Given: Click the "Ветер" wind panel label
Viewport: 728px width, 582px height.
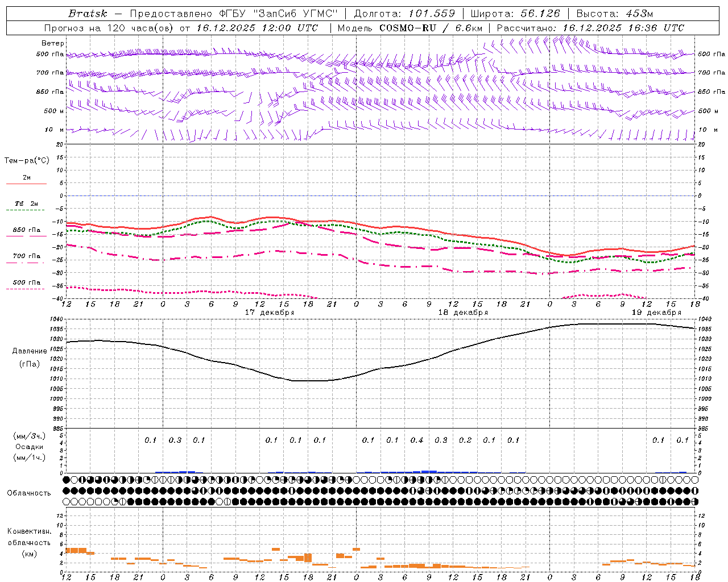Looking at the screenshot, I should click(x=53, y=43).
